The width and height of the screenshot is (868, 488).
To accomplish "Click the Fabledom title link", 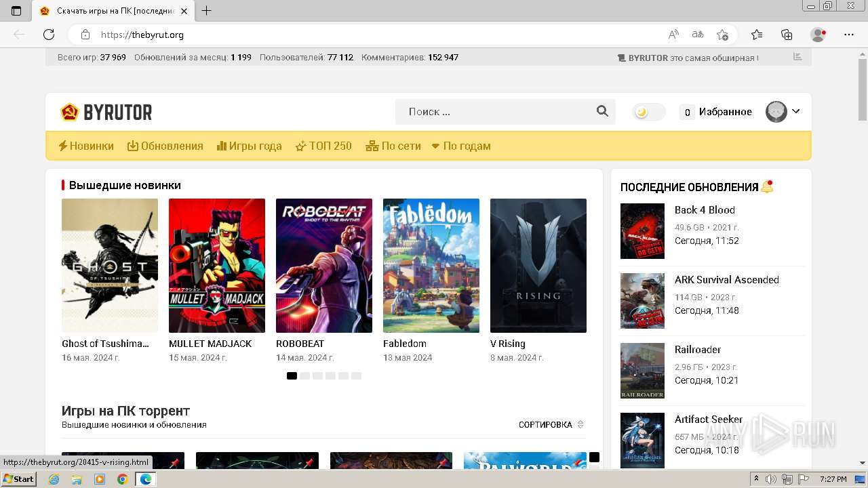I will click(405, 344).
